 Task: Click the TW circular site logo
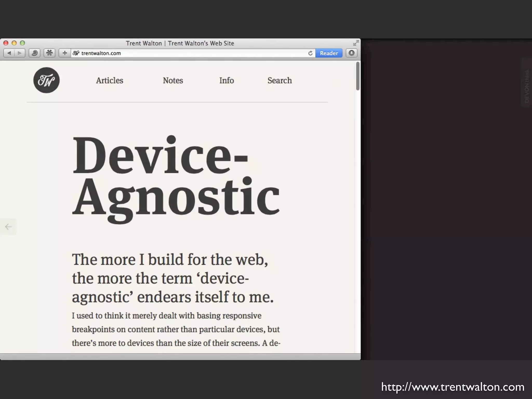(46, 80)
